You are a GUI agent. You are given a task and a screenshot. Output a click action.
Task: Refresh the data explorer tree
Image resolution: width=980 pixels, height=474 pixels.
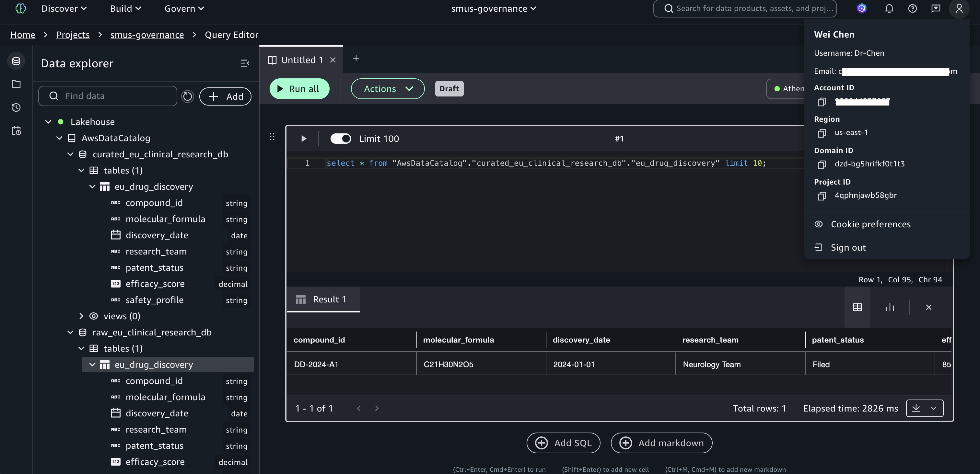click(188, 96)
